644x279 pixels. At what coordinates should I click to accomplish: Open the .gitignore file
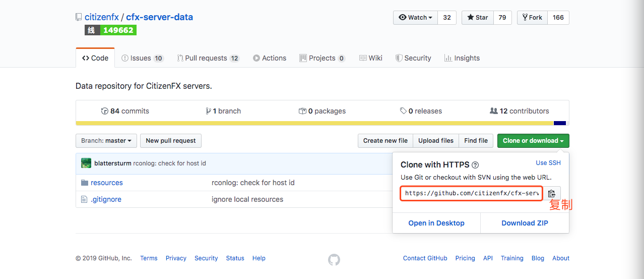click(x=106, y=199)
